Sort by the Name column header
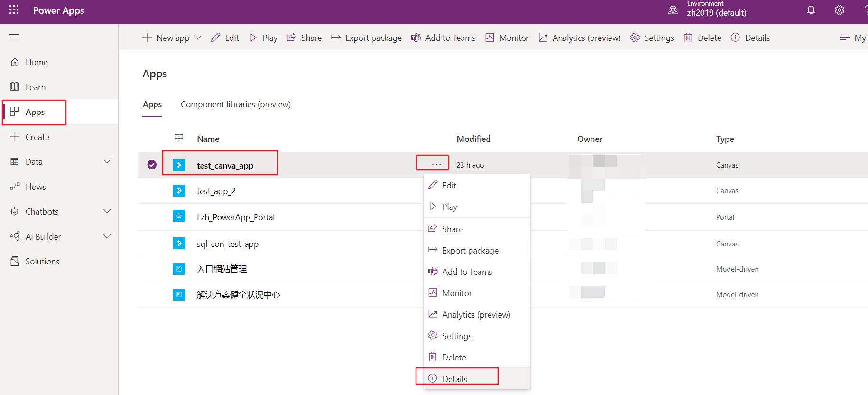This screenshot has width=868, height=395. (x=208, y=139)
